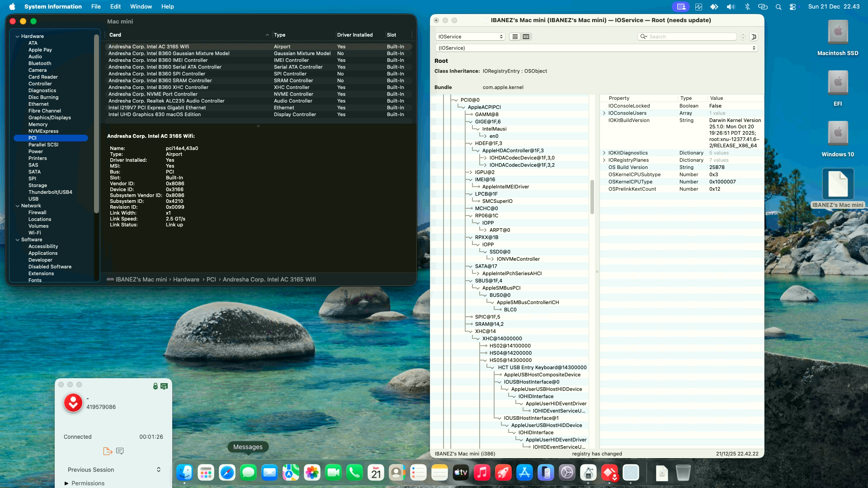Open the Edit menu

pos(115,6)
